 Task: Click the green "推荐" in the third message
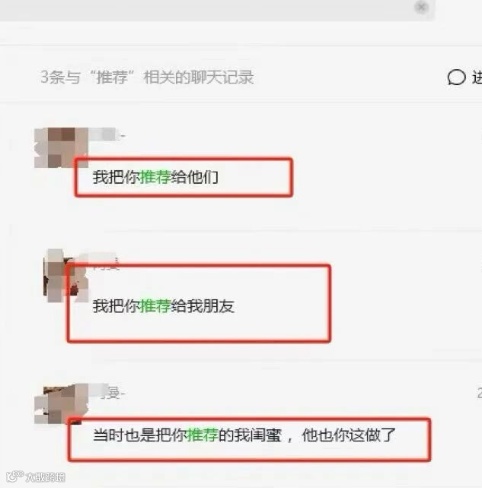click(203, 435)
